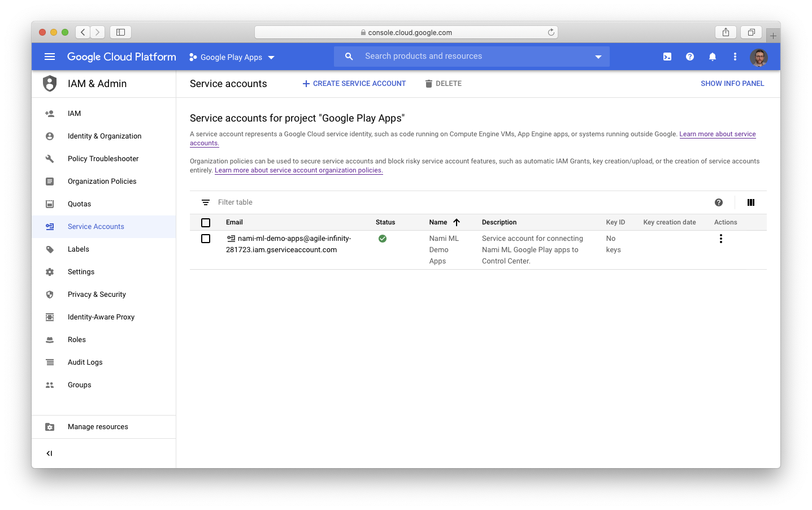Activate Cloud Shell icon

click(x=667, y=57)
